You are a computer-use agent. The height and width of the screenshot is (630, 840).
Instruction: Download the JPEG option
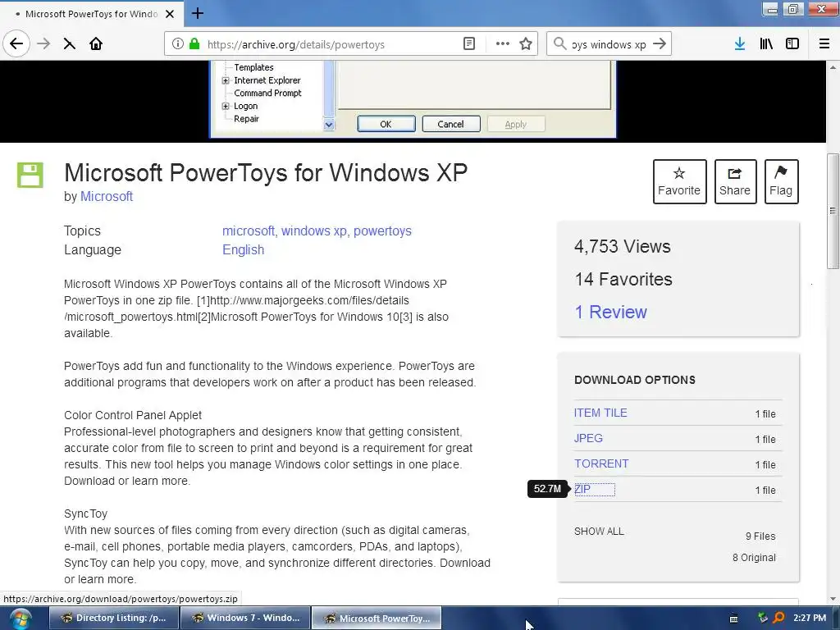(x=588, y=438)
